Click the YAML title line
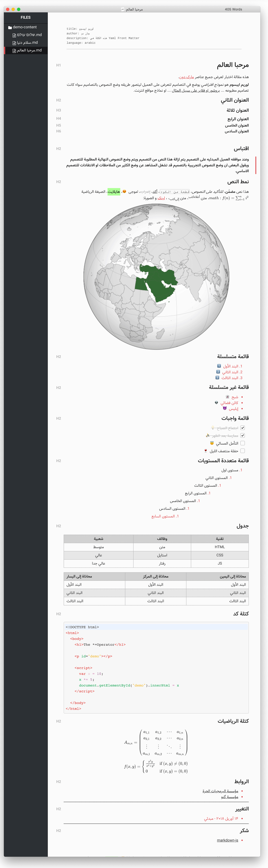Screen dimensions: 268x868 80,29
